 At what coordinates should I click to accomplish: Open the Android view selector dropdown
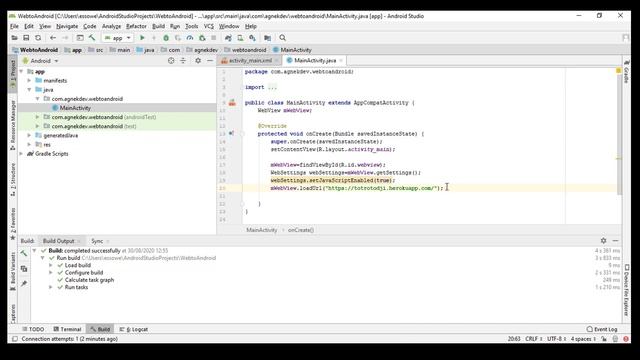pyautogui.click(x=40, y=61)
